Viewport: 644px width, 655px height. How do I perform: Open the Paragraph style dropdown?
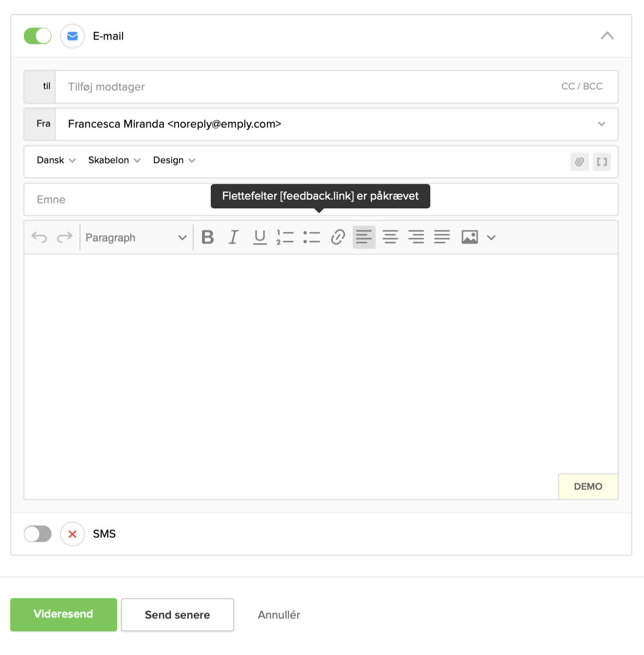coord(136,238)
